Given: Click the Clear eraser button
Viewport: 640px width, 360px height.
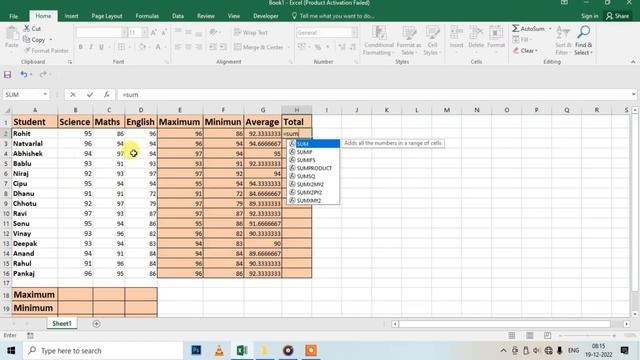Looking at the screenshot, I should coord(525,51).
